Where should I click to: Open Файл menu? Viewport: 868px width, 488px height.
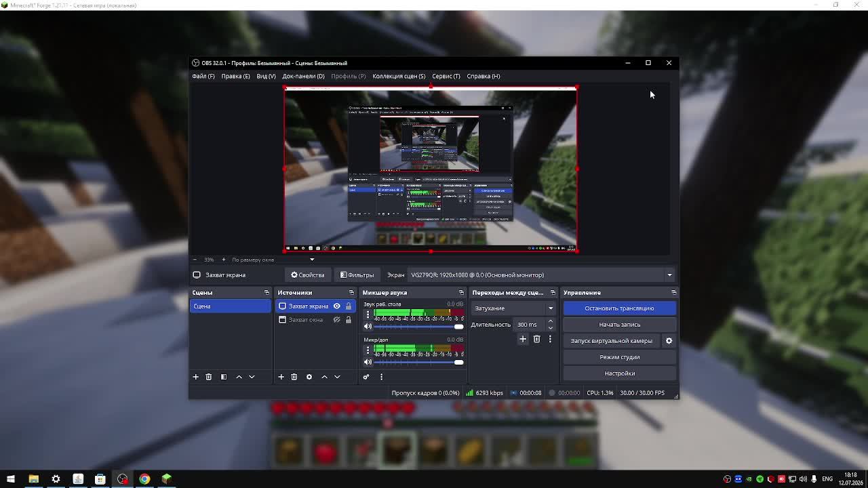click(203, 76)
